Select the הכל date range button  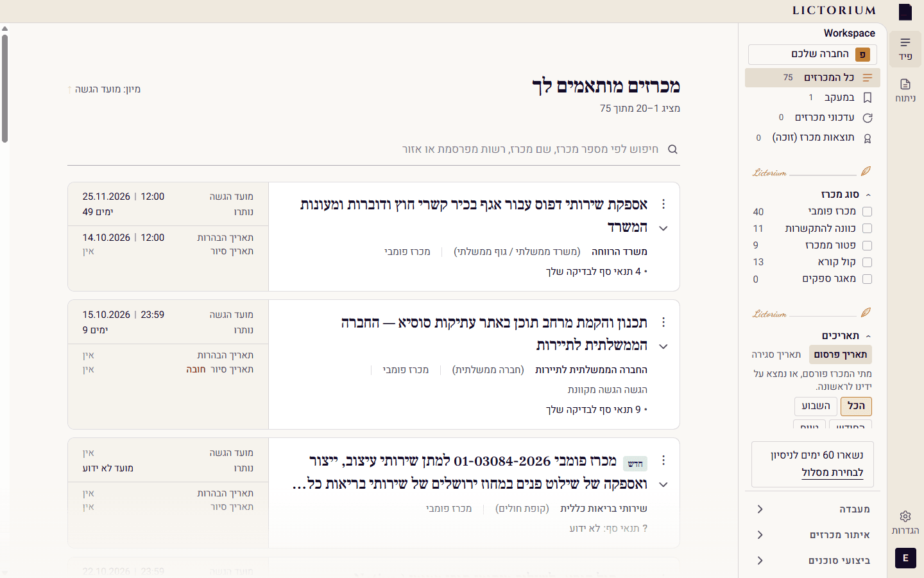(856, 406)
